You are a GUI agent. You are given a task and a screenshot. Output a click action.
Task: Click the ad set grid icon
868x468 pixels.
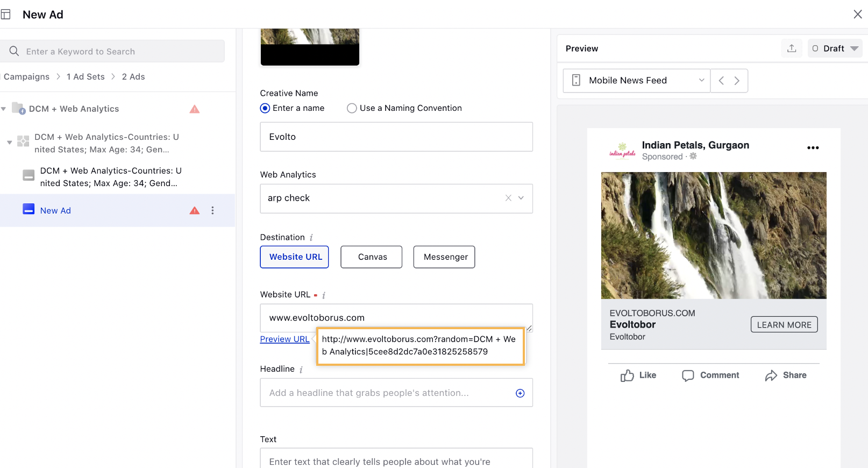tap(23, 141)
